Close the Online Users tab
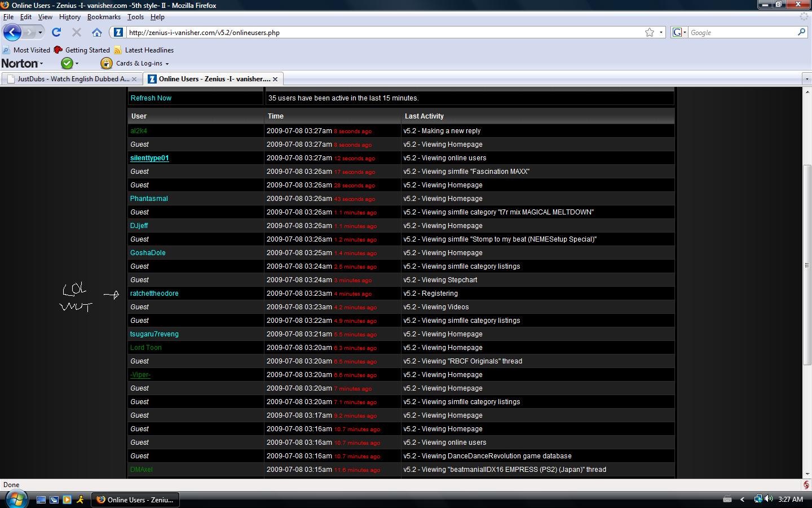 coord(275,79)
